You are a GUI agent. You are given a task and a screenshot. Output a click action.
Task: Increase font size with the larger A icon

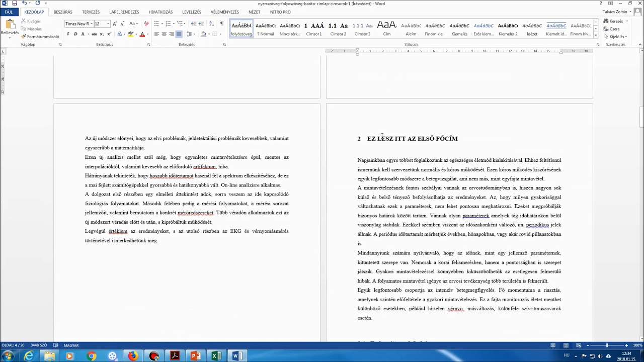pyautogui.click(x=115, y=24)
